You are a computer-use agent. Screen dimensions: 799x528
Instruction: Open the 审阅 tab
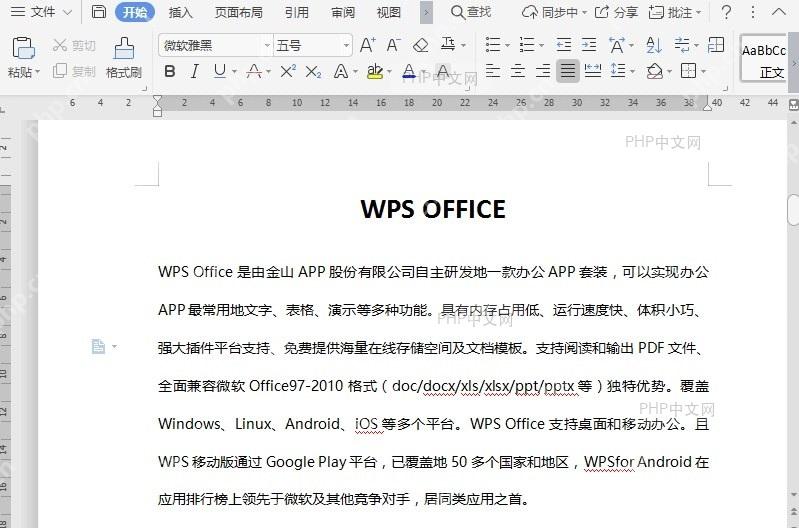[342, 12]
